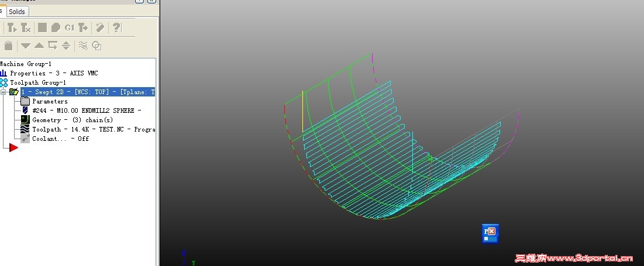Screen dimensions: 644x266
Task: Switch to the Solids tab
Action: [x=17, y=12]
